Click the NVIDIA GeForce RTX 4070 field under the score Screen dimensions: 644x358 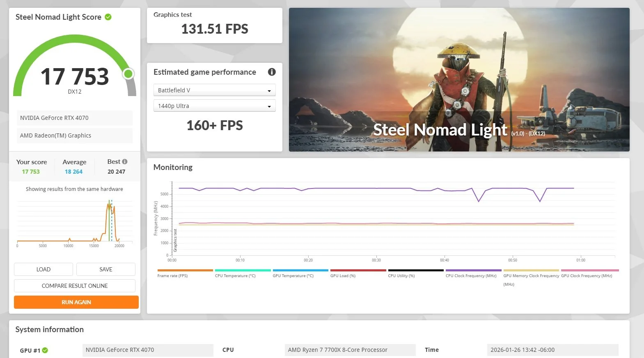(75, 118)
